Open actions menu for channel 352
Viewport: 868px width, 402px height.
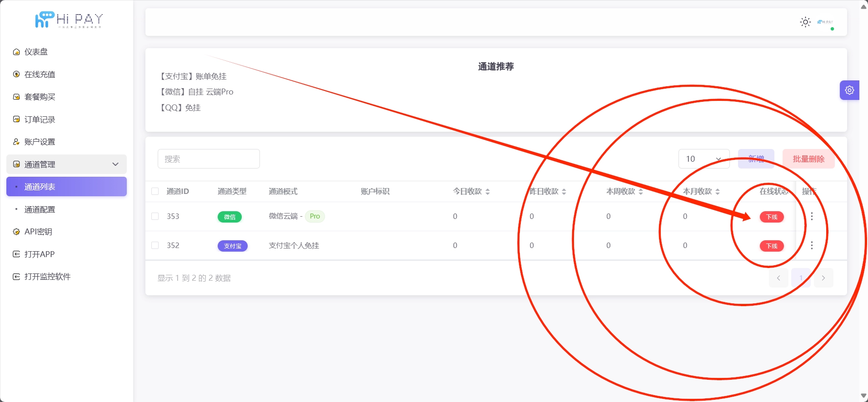[x=812, y=245]
